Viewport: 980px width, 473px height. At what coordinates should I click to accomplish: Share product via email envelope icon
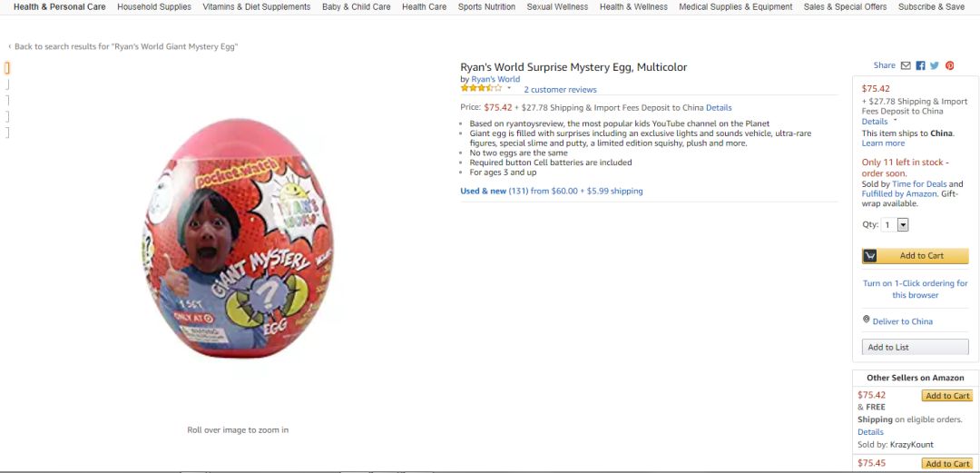tap(906, 65)
